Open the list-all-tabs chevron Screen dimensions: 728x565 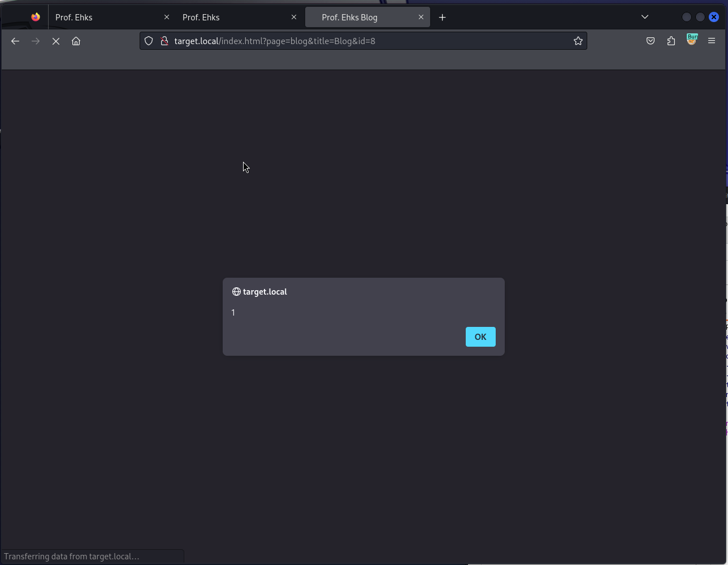(x=644, y=17)
